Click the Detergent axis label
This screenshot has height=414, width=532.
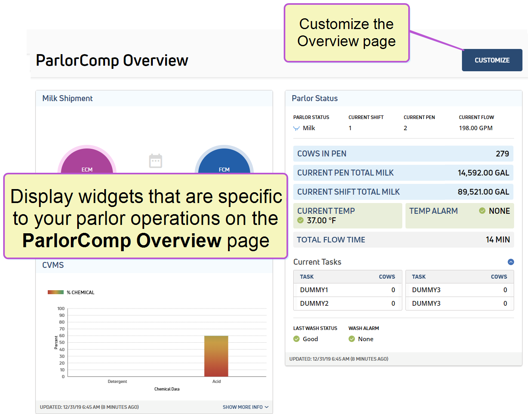(x=117, y=381)
